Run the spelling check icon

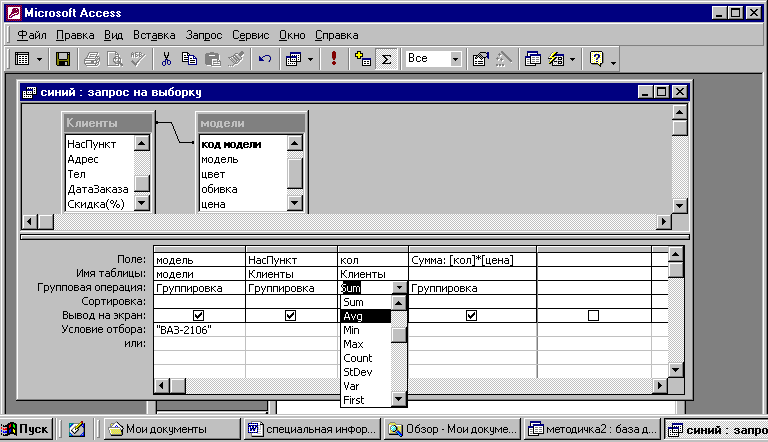coord(138,59)
